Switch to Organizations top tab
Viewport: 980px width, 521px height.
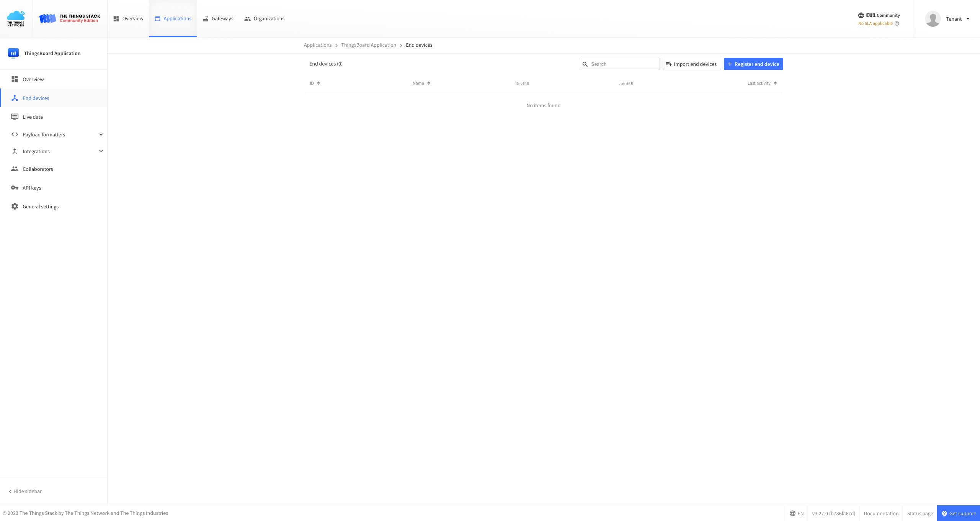pos(264,19)
